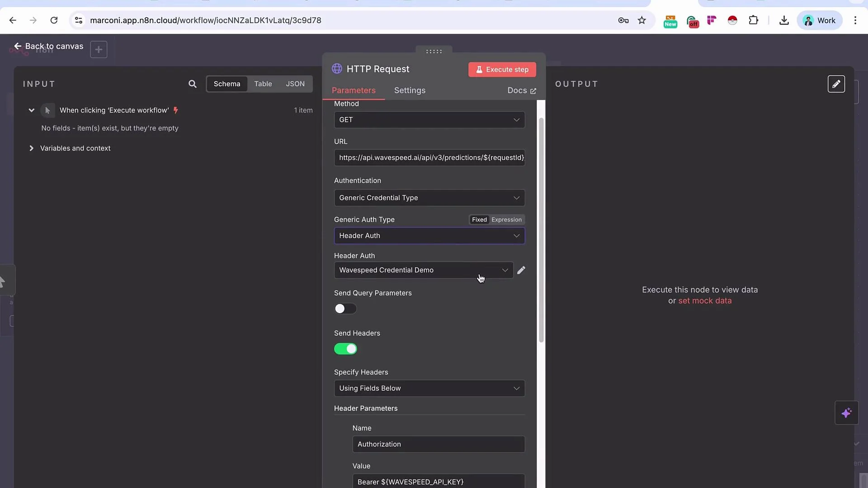
Task: Open AI assistant sparkle button
Action: tap(846, 413)
